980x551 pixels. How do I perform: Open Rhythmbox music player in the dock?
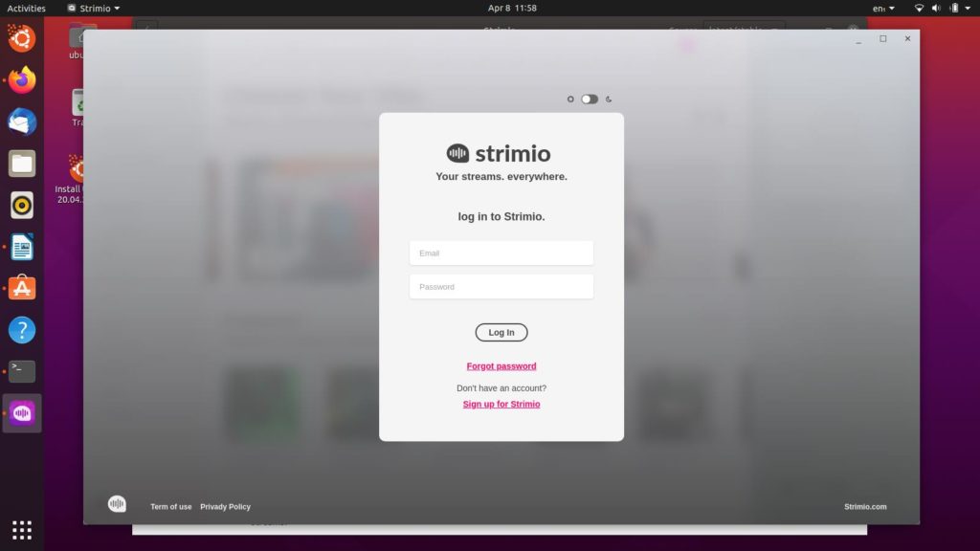pyautogui.click(x=22, y=205)
